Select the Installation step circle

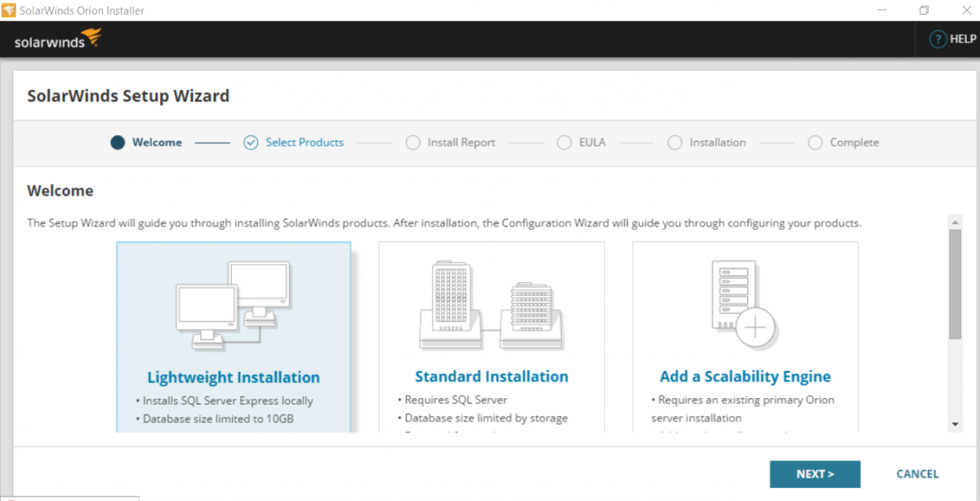coord(675,142)
